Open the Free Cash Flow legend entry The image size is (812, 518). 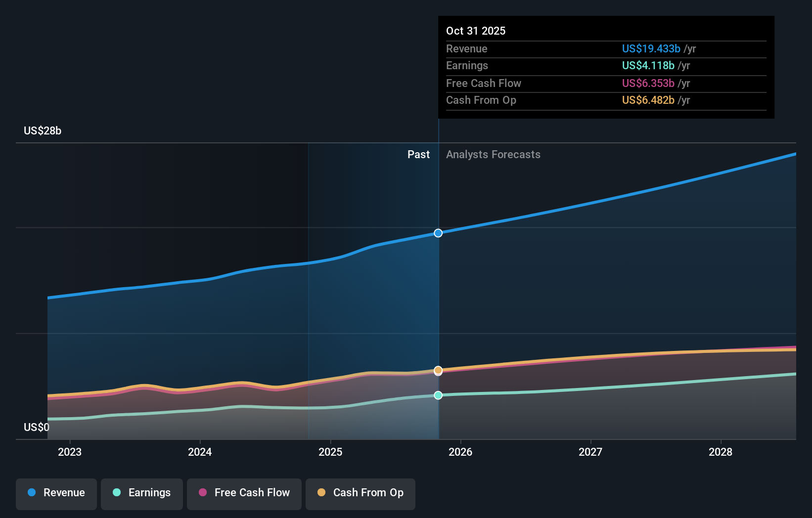[244, 493]
